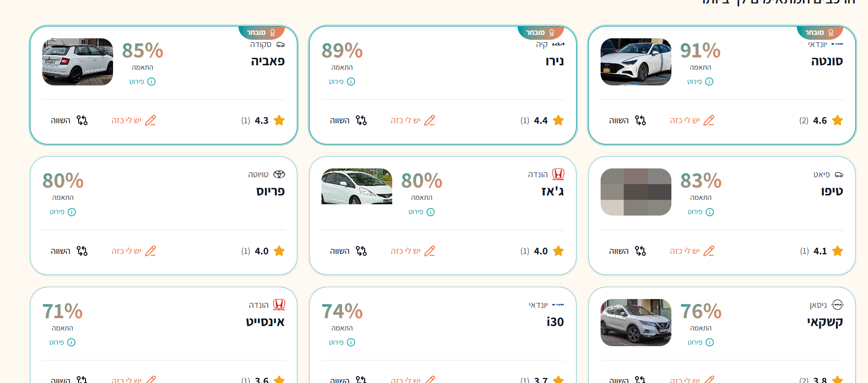Image resolution: width=868 pixels, height=383 pixels.
Task: Click the info icon under 85% on Fabia
Action: tap(151, 82)
